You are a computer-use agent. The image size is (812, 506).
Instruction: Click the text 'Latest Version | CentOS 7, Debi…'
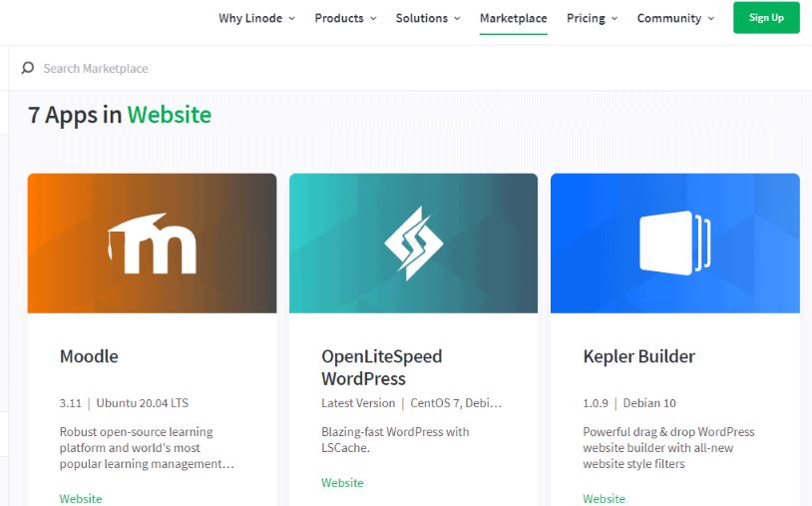[412, 403]
